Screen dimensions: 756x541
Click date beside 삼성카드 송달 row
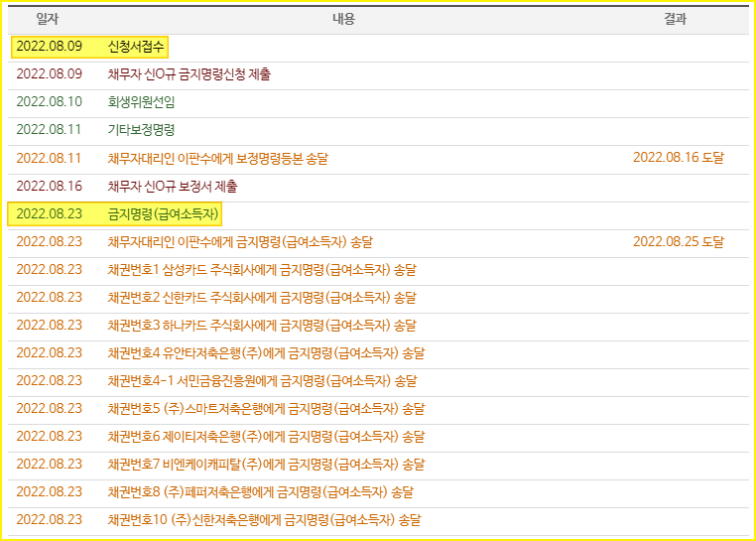point(50,270)
